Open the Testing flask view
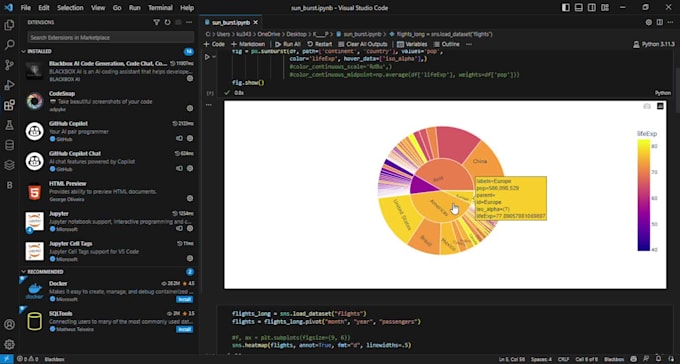 (x=9, y=125)
